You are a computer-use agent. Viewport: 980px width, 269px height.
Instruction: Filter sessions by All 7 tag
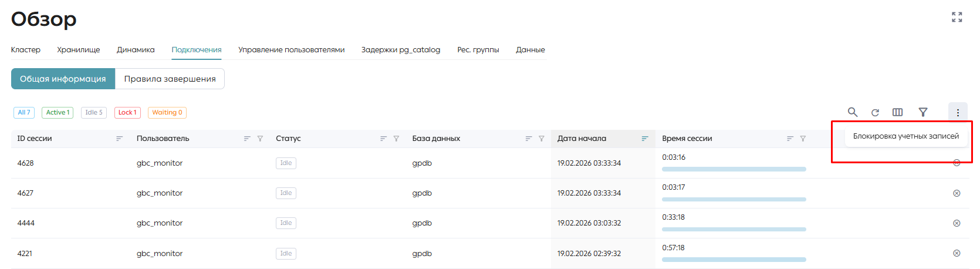[x=24, y=112]
